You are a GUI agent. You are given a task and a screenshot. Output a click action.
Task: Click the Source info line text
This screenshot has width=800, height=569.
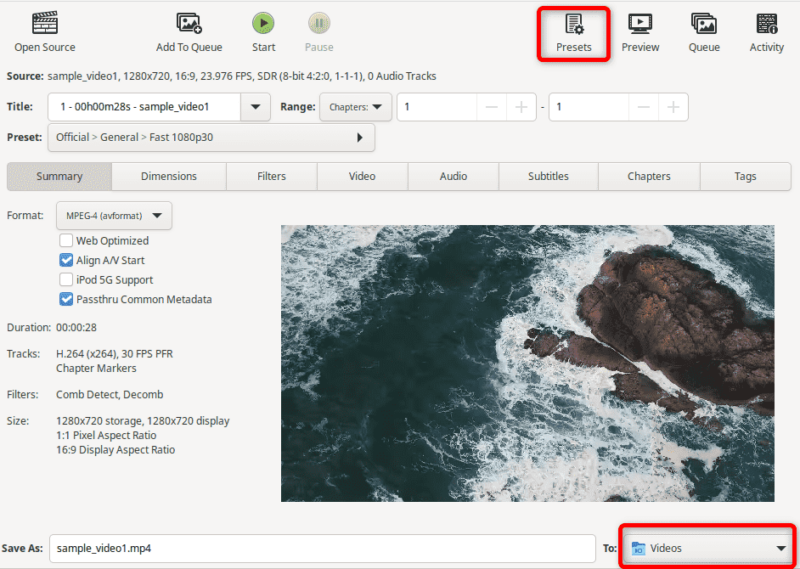(x=221, y=77)
